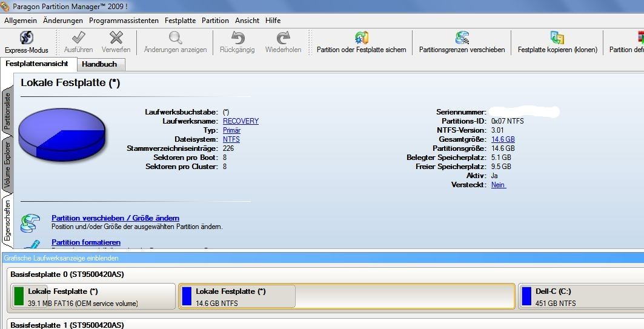Viewport: 644px width, 329px height.
Task: Click the Partitionsgröße value 14.6 GB
Action: (503, 148)
